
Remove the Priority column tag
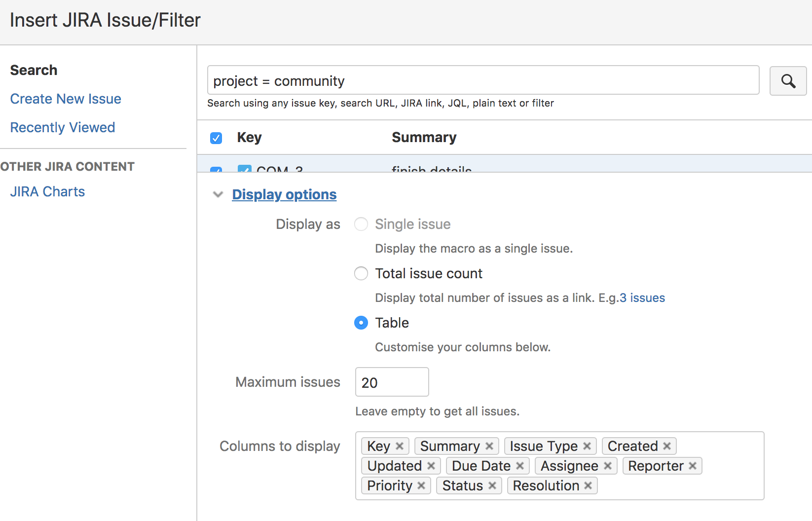[422, 485]
